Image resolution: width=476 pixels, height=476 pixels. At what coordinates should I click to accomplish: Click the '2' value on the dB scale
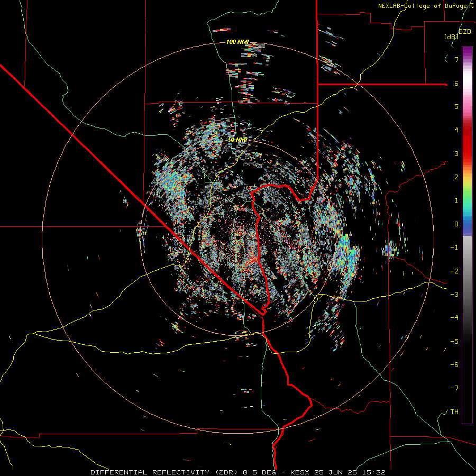point(456,177)
